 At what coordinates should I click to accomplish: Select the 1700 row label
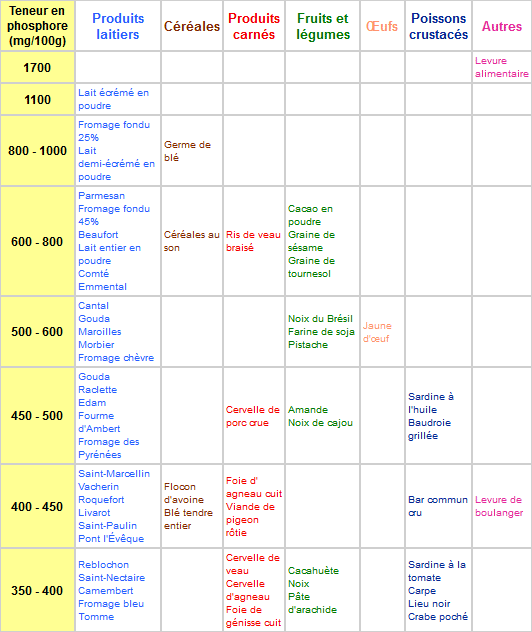(37, 67)
